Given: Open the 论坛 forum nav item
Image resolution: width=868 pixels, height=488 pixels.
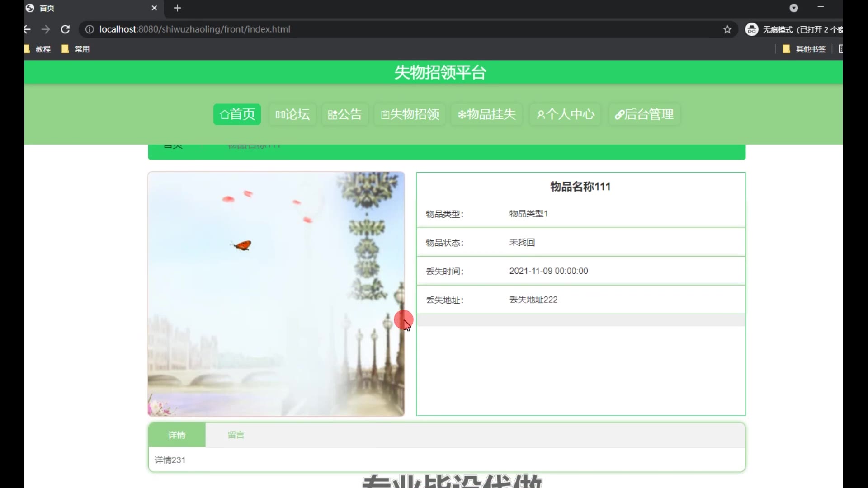Looking at the screenshot, I should [x=292, y=114].
